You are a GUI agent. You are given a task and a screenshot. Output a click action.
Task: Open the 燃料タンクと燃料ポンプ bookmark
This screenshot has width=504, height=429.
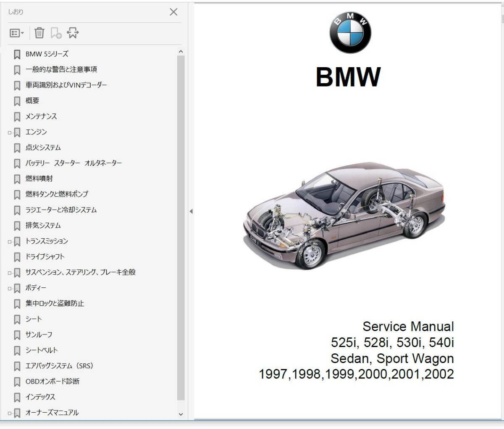[57, 194]
